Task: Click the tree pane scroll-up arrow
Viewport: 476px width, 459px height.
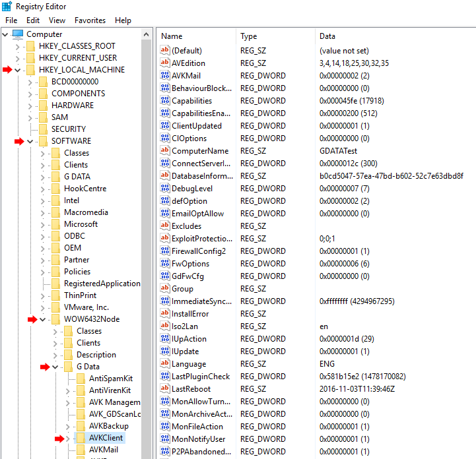Action: pos(147,34)
